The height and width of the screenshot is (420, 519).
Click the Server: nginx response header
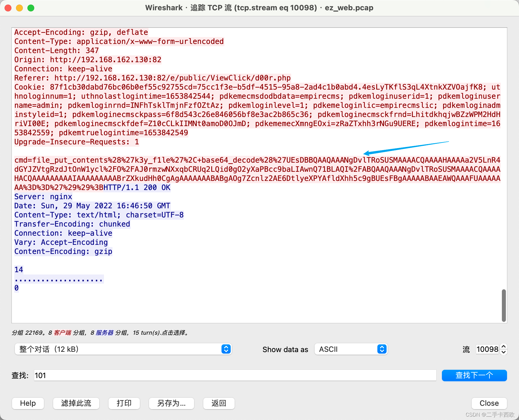click(43, 197)
